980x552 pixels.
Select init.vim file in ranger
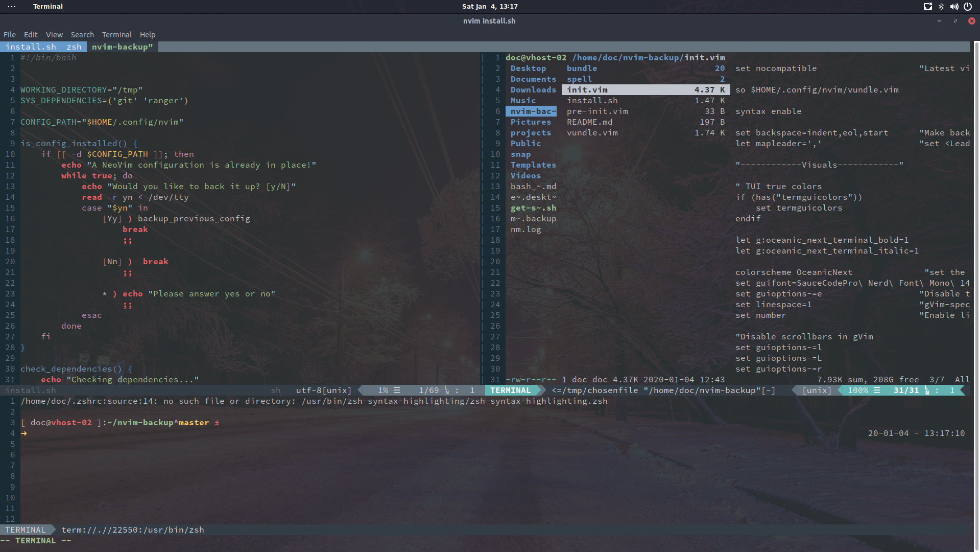point(646,90)
